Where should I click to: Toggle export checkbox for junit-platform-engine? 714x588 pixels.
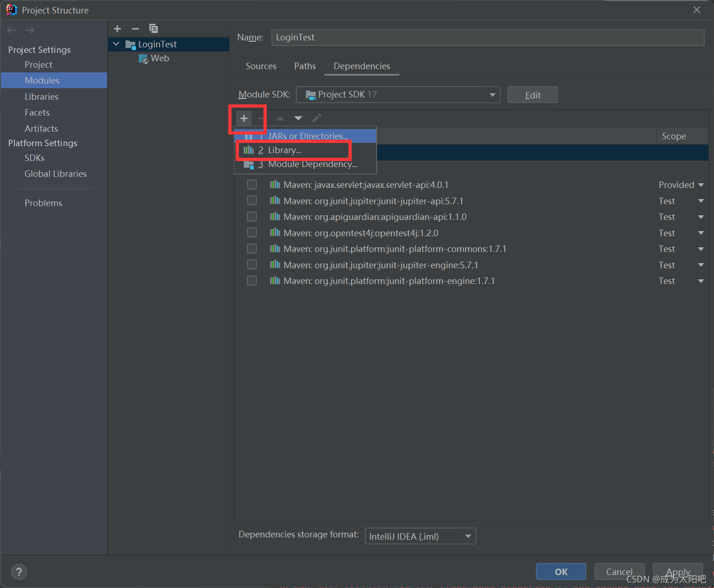tap(252, 281)
